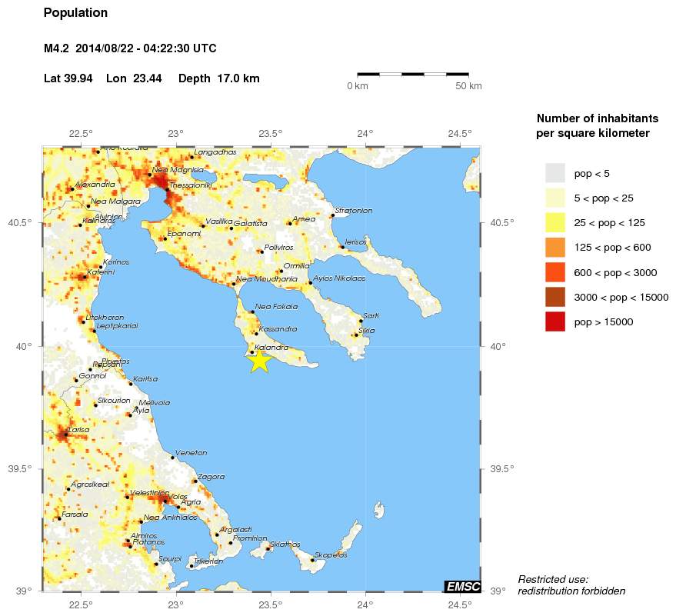Click the Korinos town label

[116, 262]
